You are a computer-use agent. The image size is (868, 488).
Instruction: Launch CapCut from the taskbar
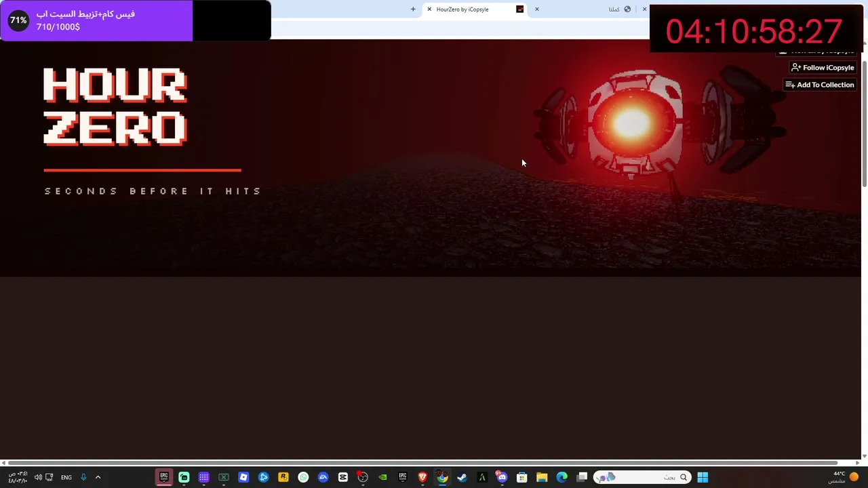pos(343,477)
